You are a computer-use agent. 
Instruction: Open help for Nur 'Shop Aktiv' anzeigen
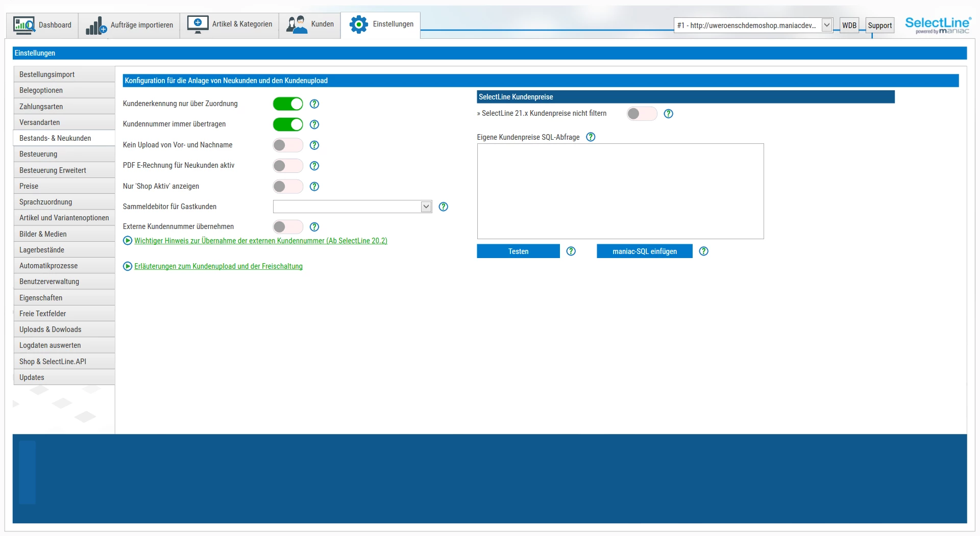[x=314, y=187]
